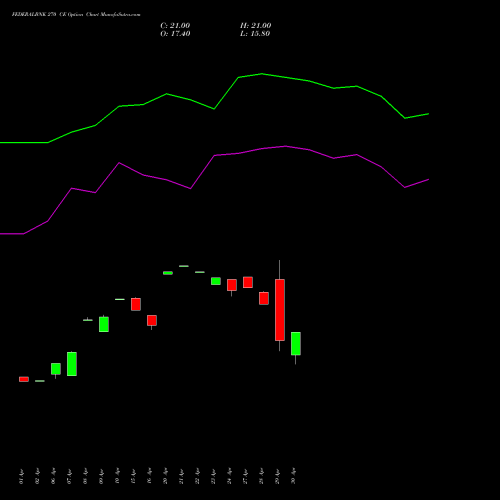Click the purple lower band line
The width and height of the screenshot is (500, 500).
[x=214, y=155]
